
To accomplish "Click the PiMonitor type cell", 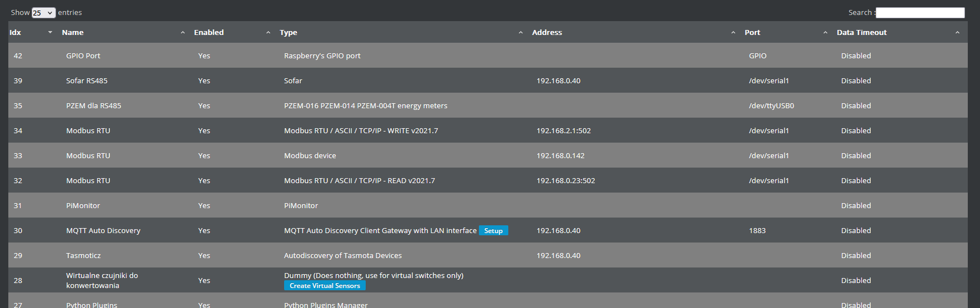I will (301, 205).
